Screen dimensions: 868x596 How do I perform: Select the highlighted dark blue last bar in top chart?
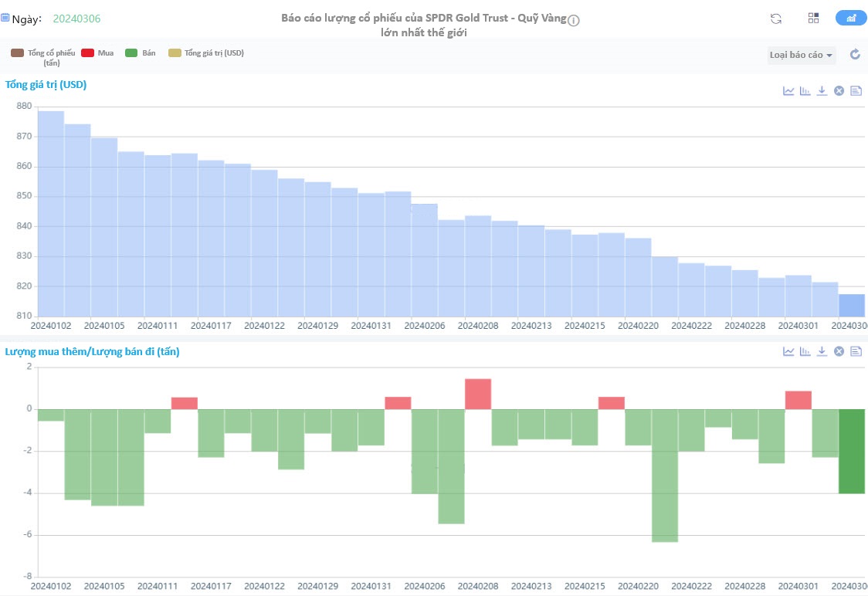851,306
